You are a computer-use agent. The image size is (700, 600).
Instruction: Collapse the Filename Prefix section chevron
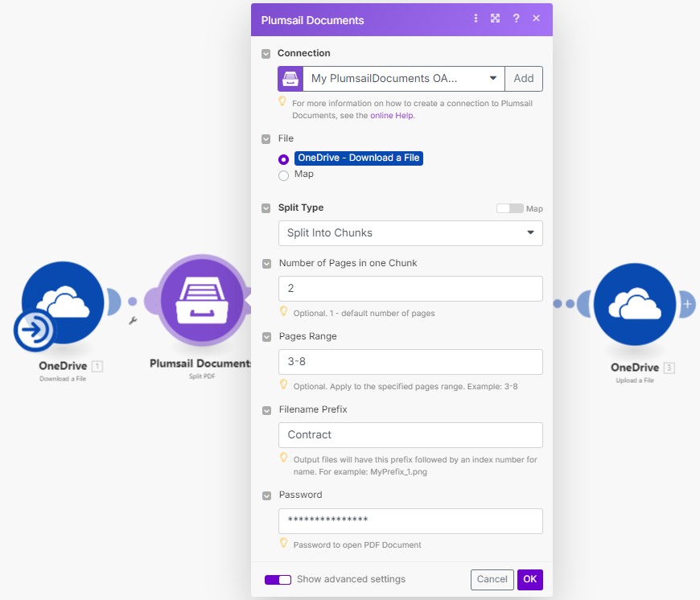(x=266, y=410)
